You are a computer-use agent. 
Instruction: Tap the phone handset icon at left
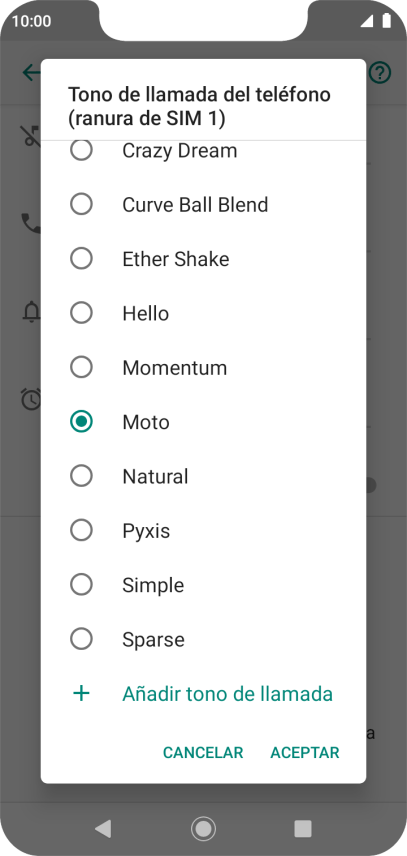tap(31, 223)
